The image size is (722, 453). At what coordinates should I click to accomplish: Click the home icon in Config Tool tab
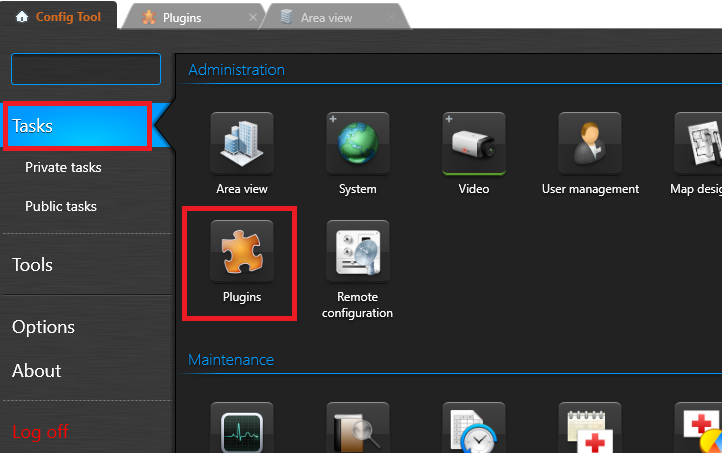point(22,17)
